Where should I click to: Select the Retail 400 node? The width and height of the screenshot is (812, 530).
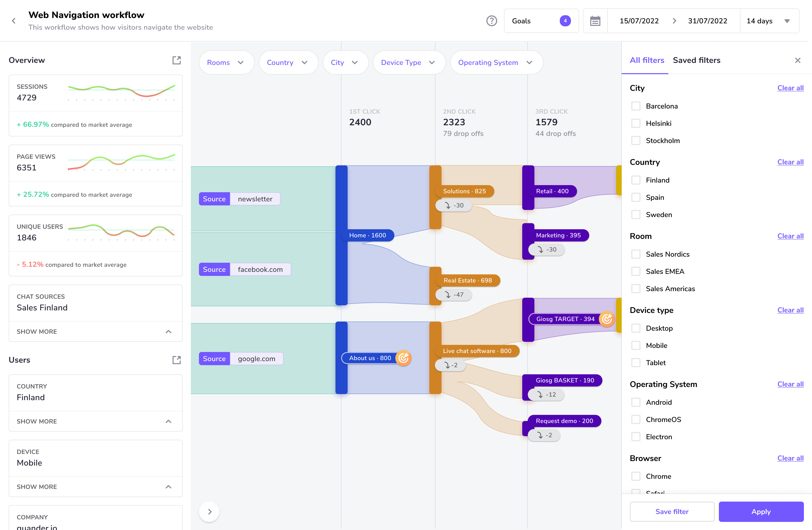(x=552, y=191)
